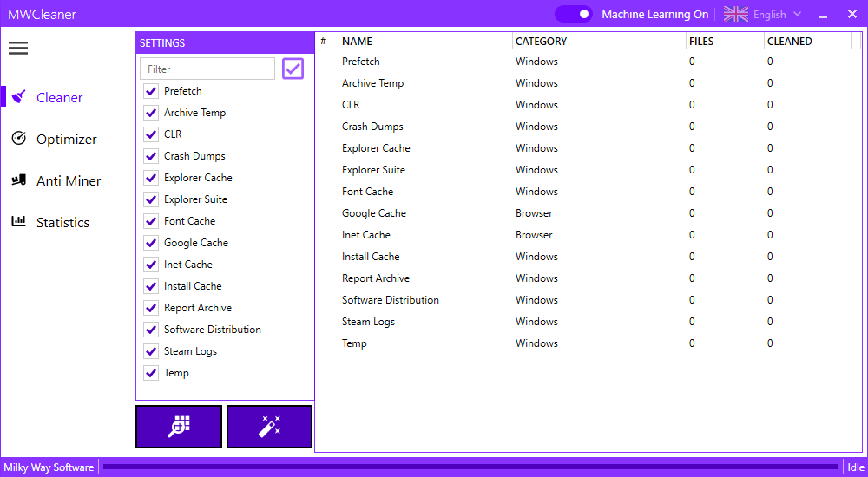
Task: Select the Archive Temp row name
Action: pyautogui.click(x=372, y=83)
